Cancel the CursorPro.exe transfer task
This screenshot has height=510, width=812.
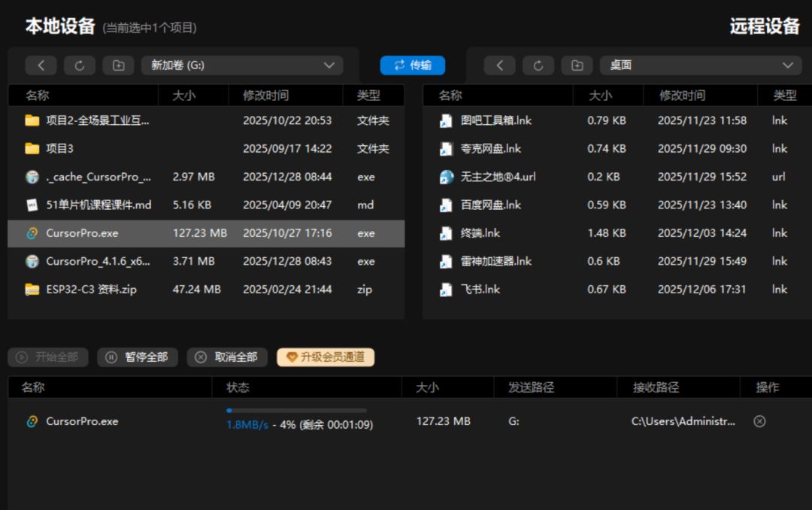pyautogui.click(x=759, y=421)
